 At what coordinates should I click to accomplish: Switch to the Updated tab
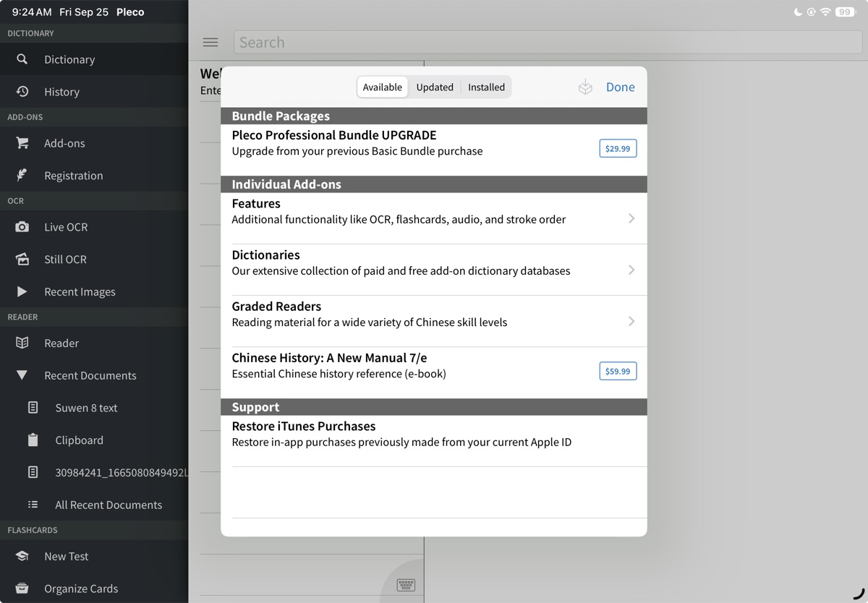[x=435, y=87]
